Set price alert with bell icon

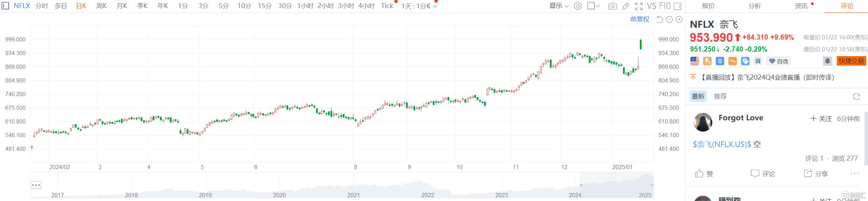[x=828, y=61]
